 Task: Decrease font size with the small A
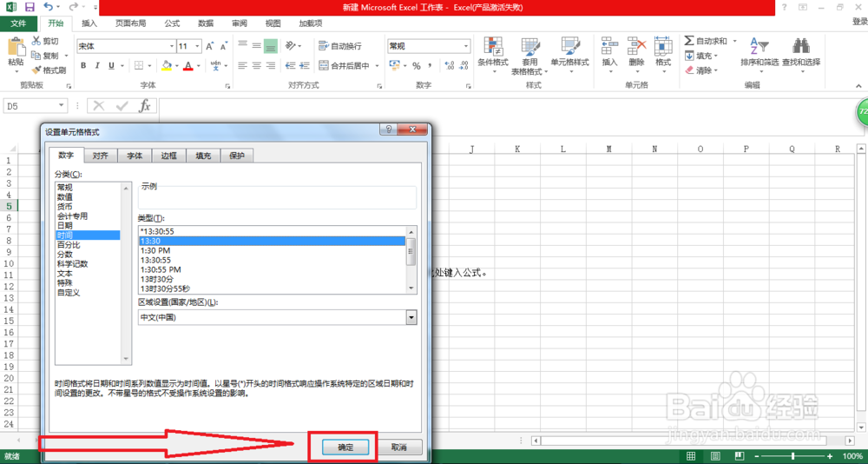[x=224, y=47]
